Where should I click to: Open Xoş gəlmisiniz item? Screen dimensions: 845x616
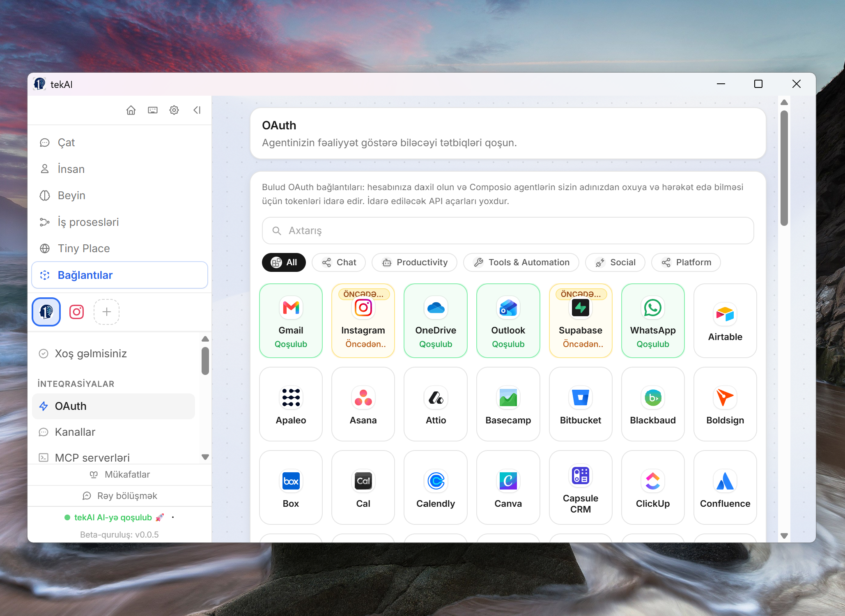pyautogui.click(x=113, y=354)
